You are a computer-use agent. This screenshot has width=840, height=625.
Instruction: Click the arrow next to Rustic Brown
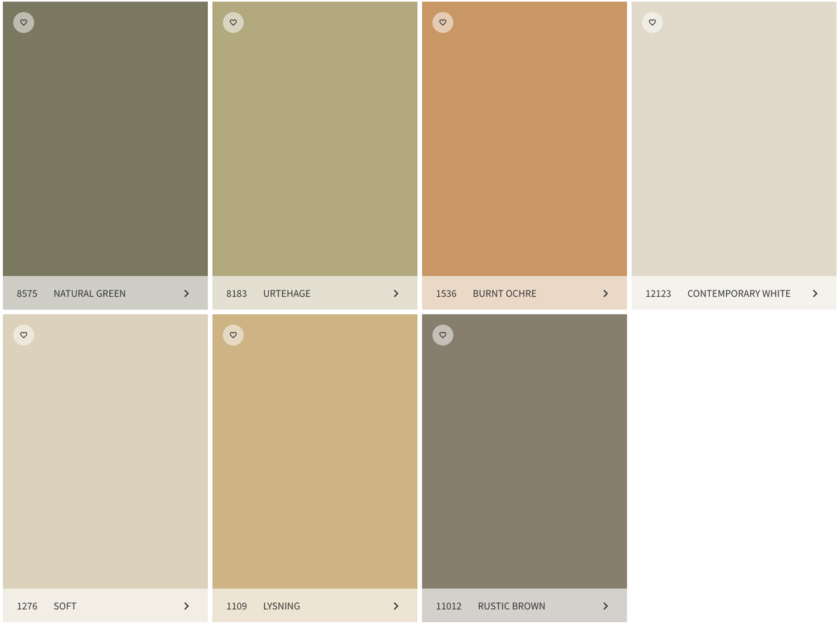(605, 606)
